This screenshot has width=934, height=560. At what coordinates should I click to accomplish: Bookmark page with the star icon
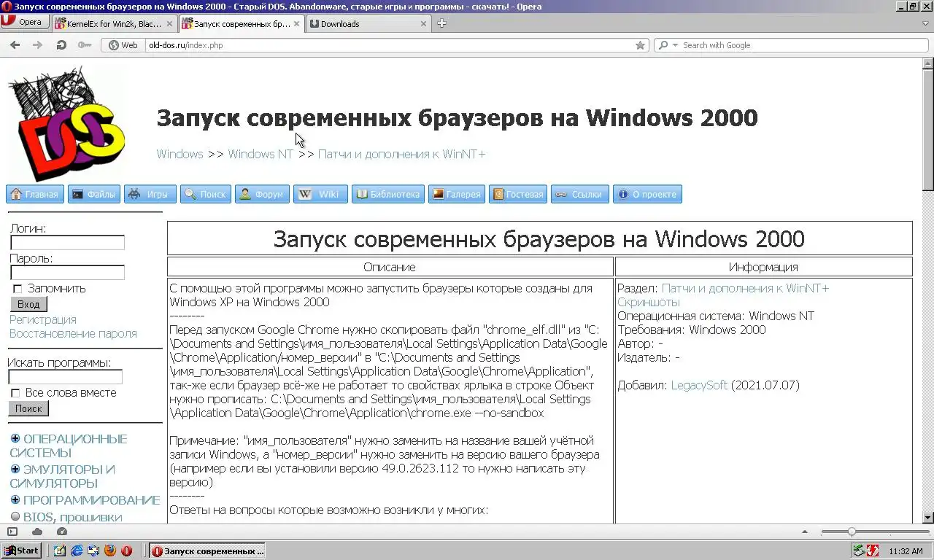(x=640, y=45)
